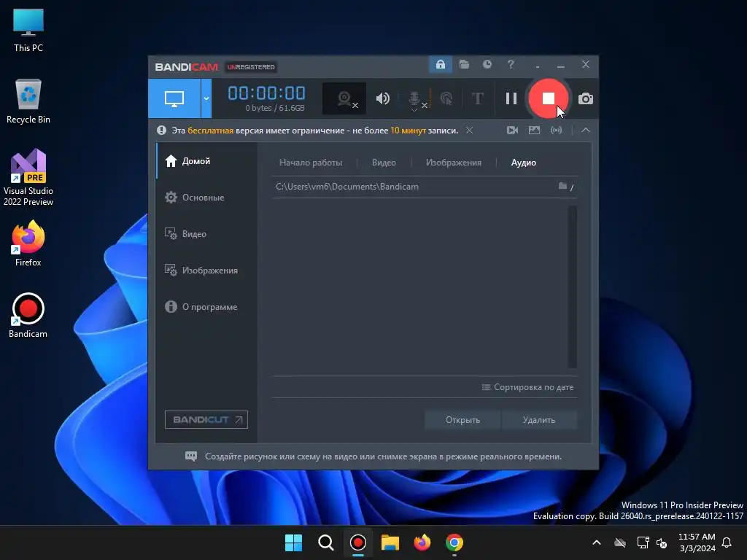The image size is (747, 560).
Task: Select screen recording mode monitor icon
Action: click(174, 98)
